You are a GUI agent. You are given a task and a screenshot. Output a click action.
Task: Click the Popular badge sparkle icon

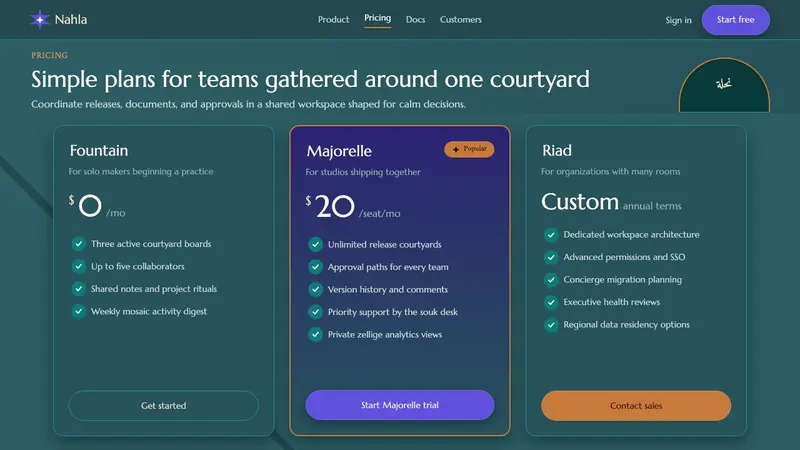coord(456,149)
